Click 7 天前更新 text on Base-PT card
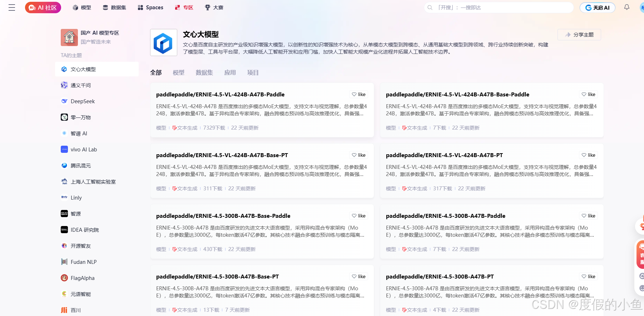 (237, 310)
